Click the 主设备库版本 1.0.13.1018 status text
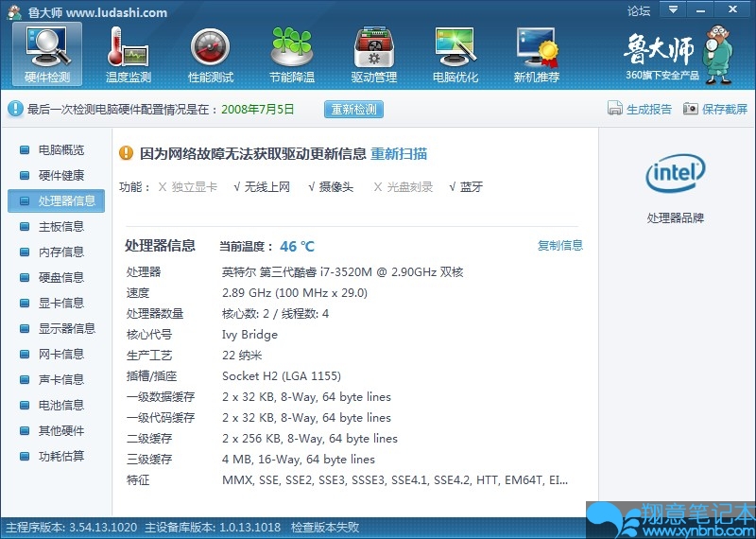 coord(213,528)
